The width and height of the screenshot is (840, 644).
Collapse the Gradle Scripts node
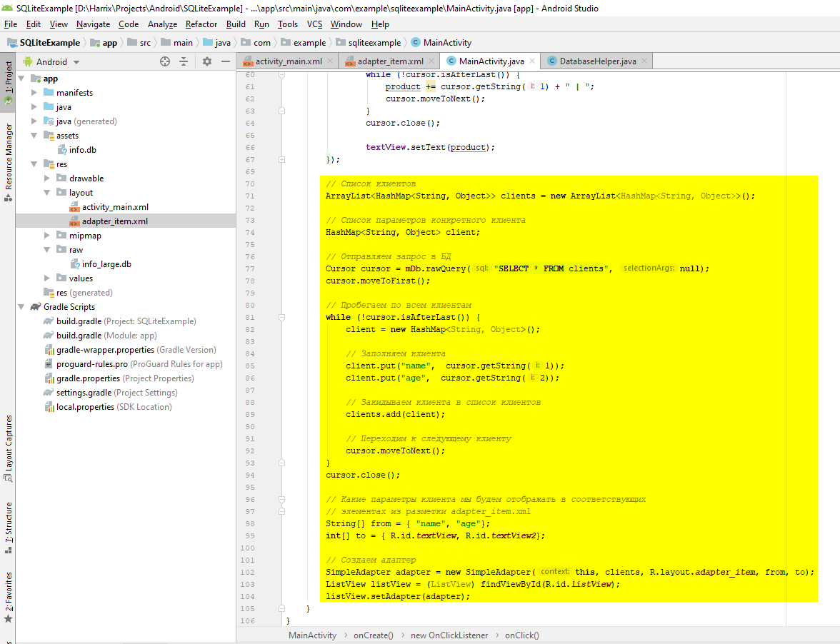pyautogui.click(x=22, y=307)
